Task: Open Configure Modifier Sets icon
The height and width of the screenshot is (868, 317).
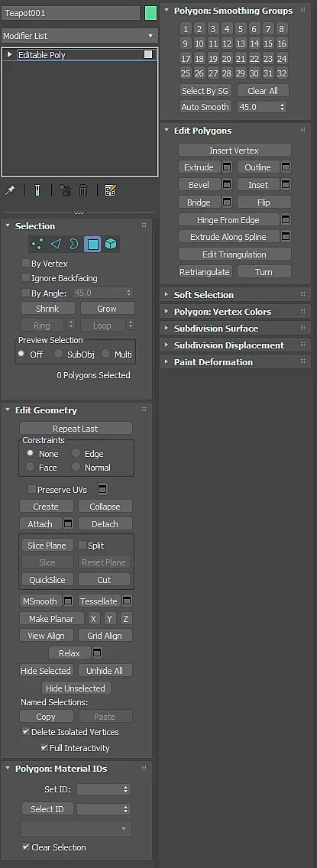Action: click(x=110, y=190)
